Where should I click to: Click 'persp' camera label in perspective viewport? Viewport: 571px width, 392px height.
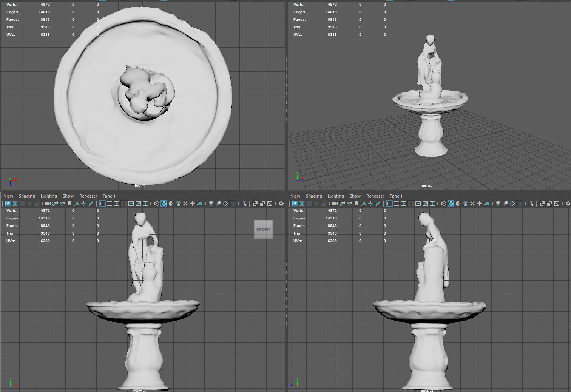427,185
